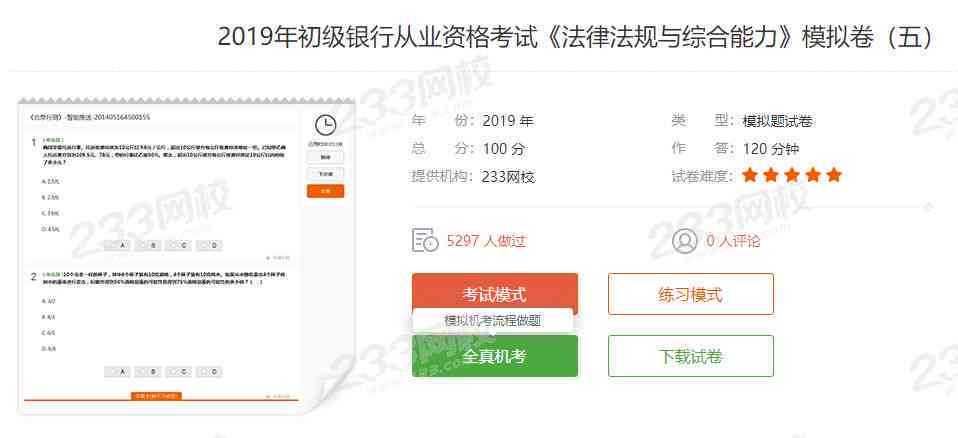Screen dimensions: 958x438
Task: Select the exam title heading text
Action: pos(575,37)
